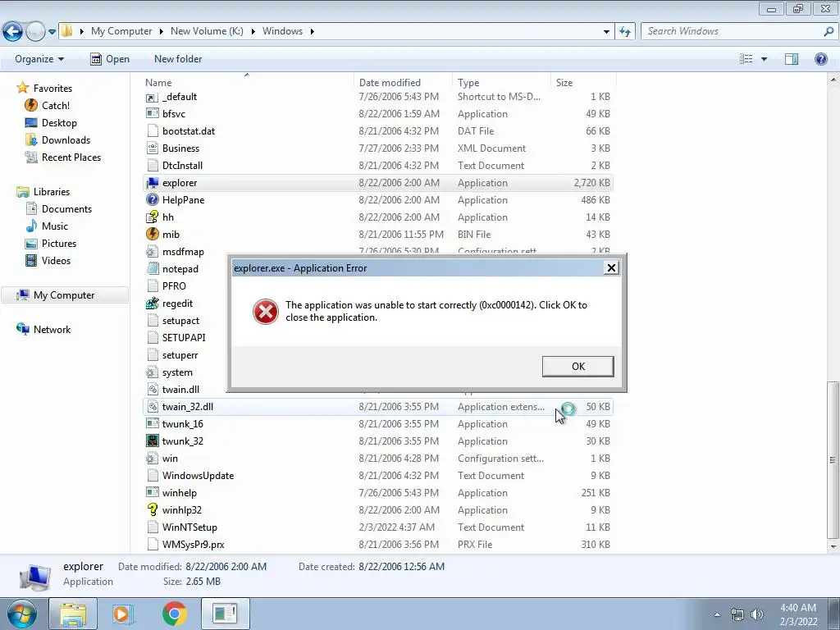The height and width of the screenshot is (630, 840).
Task: Select Network in navigation pane
Action: 52,330
